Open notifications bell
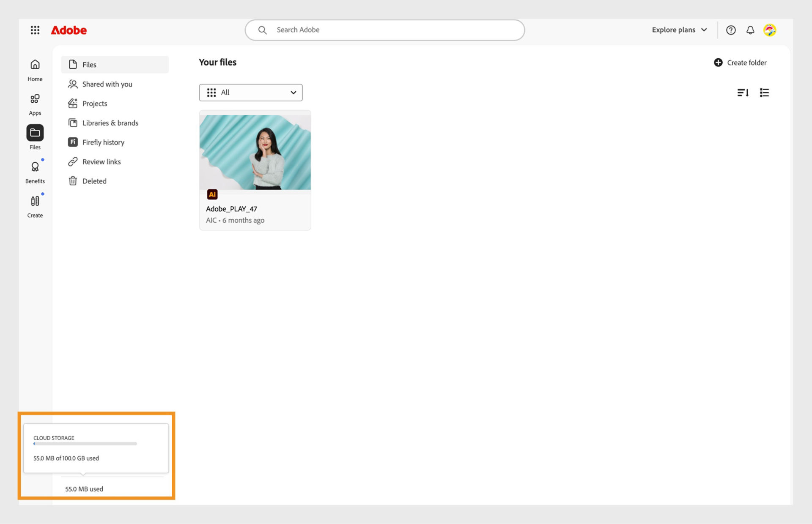 coord(750,30)
